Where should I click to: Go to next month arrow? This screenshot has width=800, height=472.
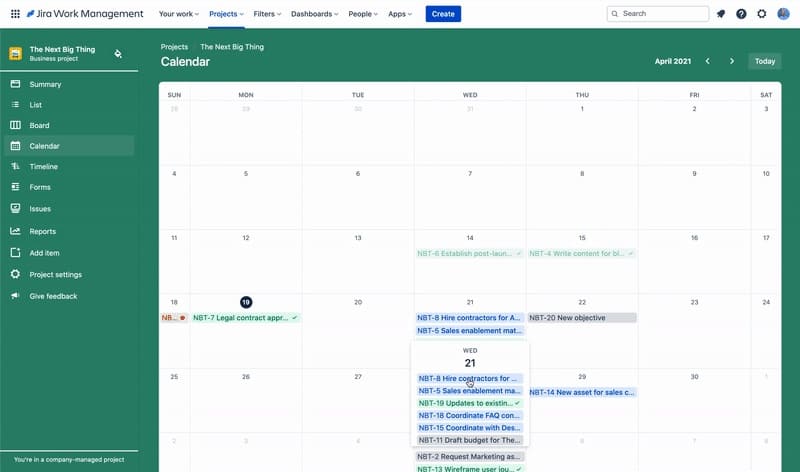coord(732,61)
